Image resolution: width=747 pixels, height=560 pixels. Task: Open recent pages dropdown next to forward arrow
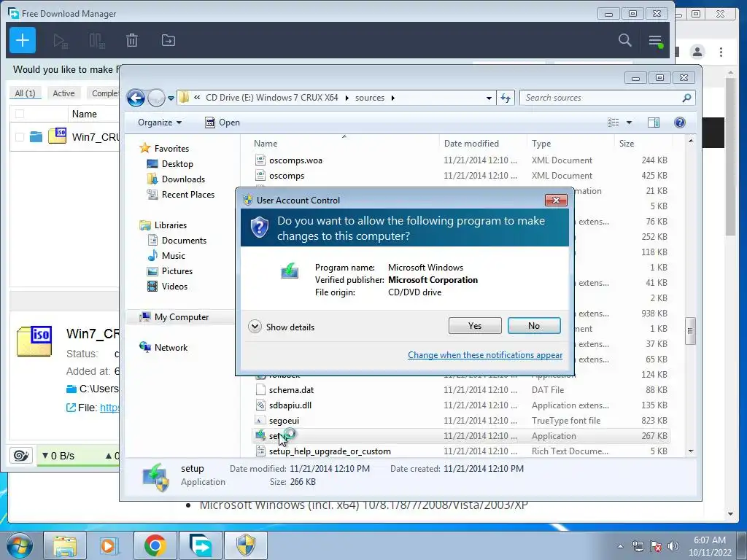(171, 98)
